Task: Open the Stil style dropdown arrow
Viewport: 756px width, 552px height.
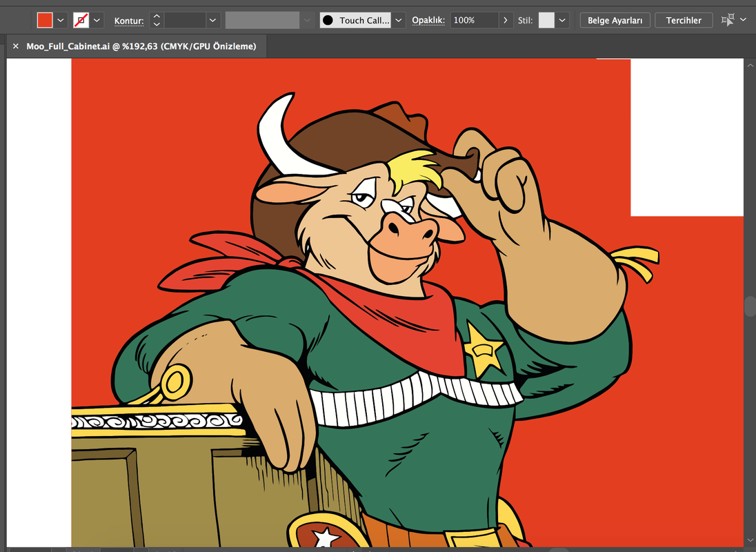Action: tap(562, 20)
